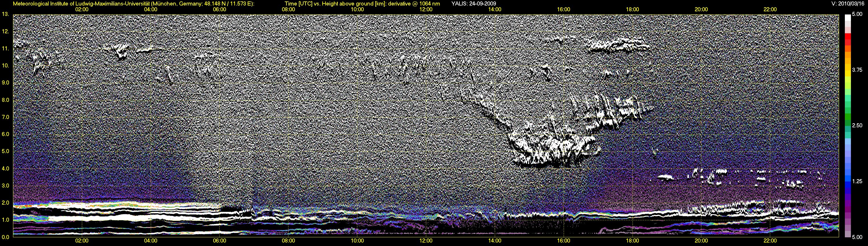The image size is (868, 246).
Task: Click the 12:00 label on the lower time axis
Action: (x=426, y=241)
